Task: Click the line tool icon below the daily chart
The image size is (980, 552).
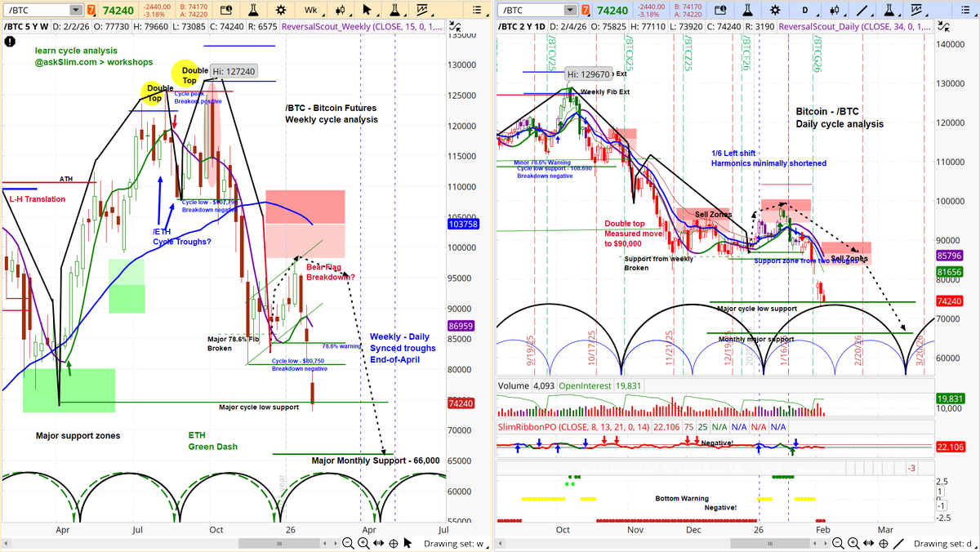Action: click(898, 543)
